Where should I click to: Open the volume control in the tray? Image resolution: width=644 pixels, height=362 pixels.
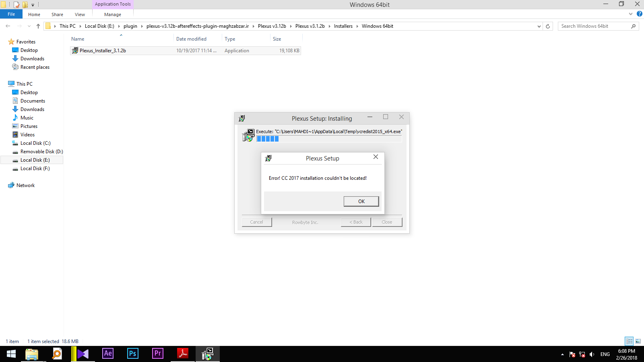(592, 354)
